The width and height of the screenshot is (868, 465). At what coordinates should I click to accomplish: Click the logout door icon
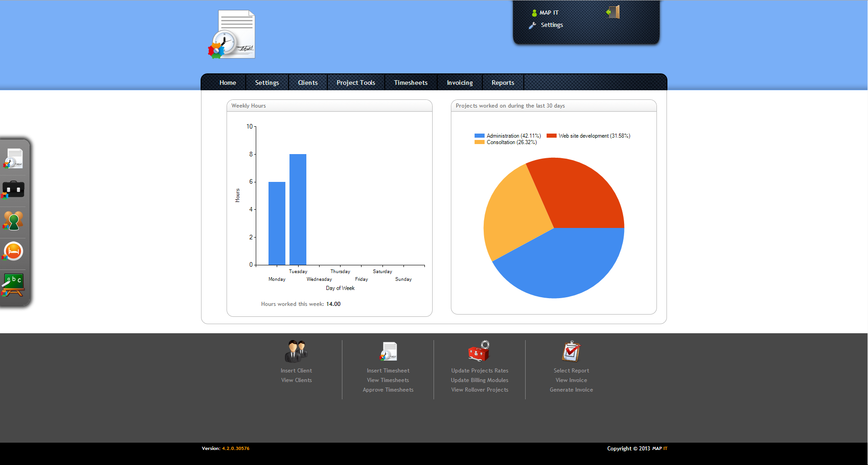[613, 12]
